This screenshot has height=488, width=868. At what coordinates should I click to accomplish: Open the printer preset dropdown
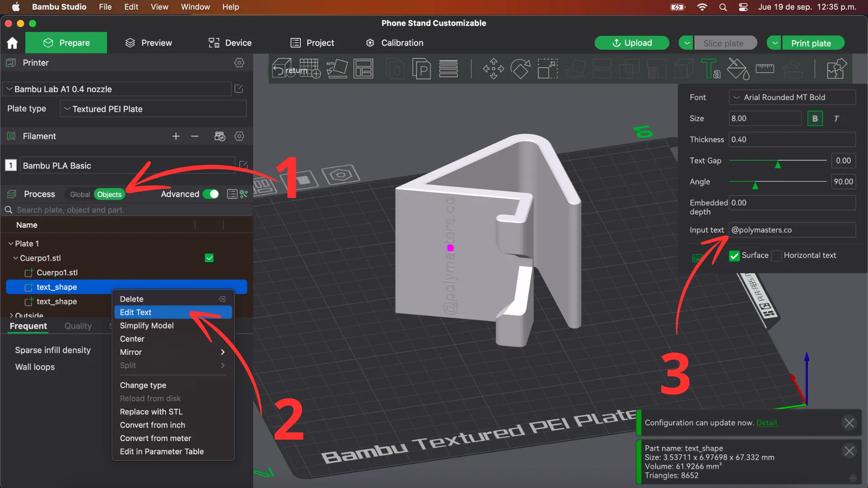pos(118,89)
